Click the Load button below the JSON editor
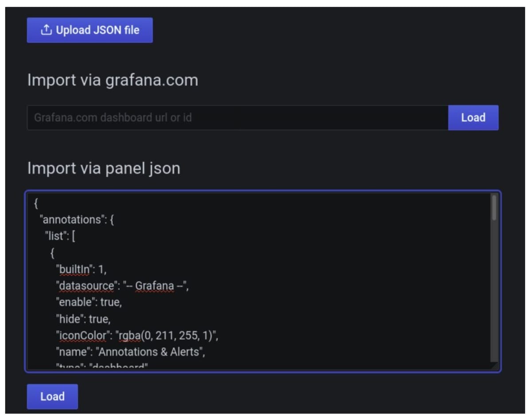Viewport: 532px width, 418px height. pos(52,396)
